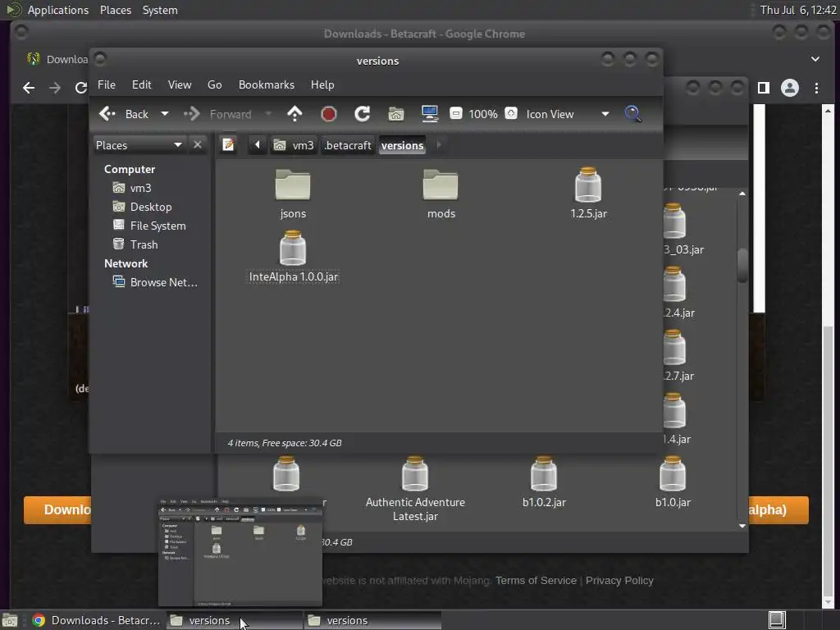Open the Applications menu in top panel
This screenshot has width=840, height=630.
pos(58,10)
